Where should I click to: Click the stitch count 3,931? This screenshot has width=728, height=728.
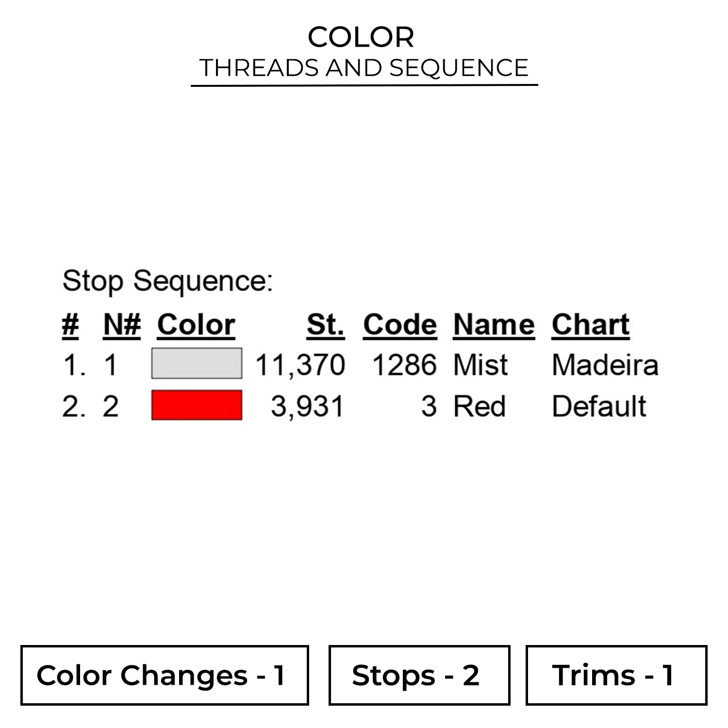307,406
